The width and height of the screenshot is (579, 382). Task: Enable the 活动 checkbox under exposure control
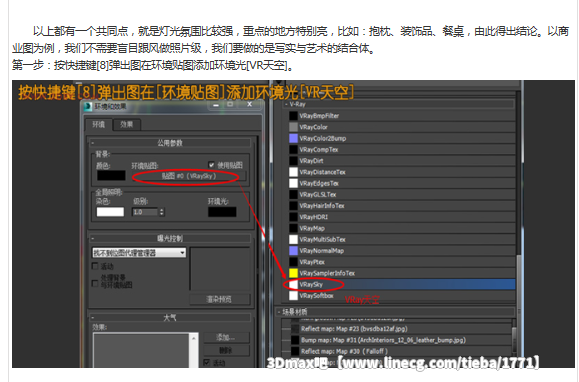tap(95, 266)
